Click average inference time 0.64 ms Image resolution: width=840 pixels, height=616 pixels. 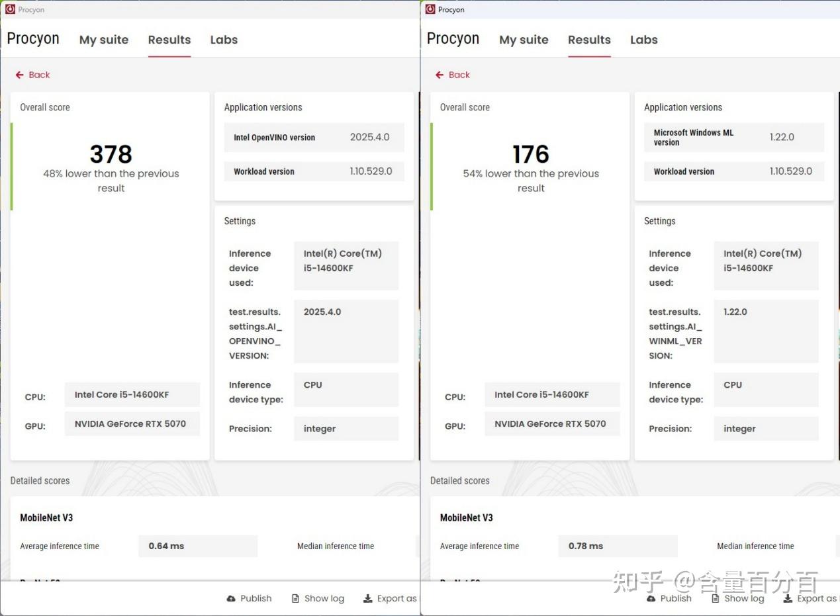coord(198,546)
